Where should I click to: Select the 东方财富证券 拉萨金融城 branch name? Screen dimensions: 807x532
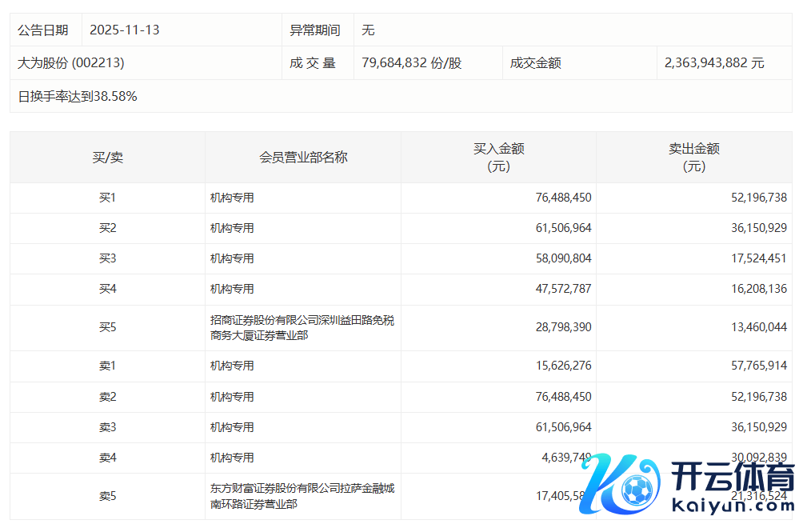(302, 496)
